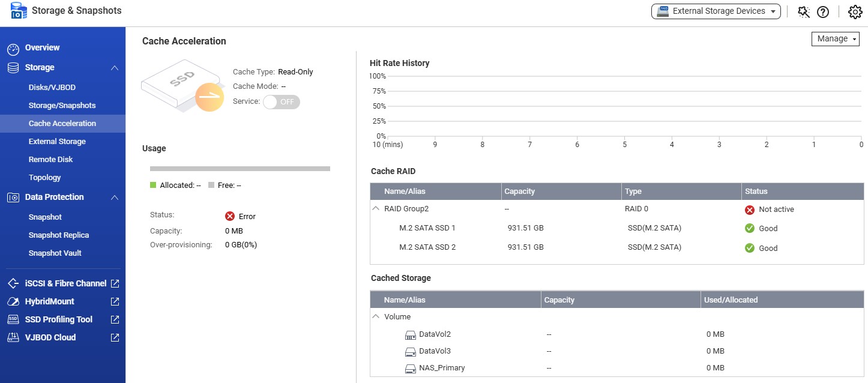Select the M.2 SATA SSD 2 row name
Viewport: 868px width, 383px height.
click(427, 247)
